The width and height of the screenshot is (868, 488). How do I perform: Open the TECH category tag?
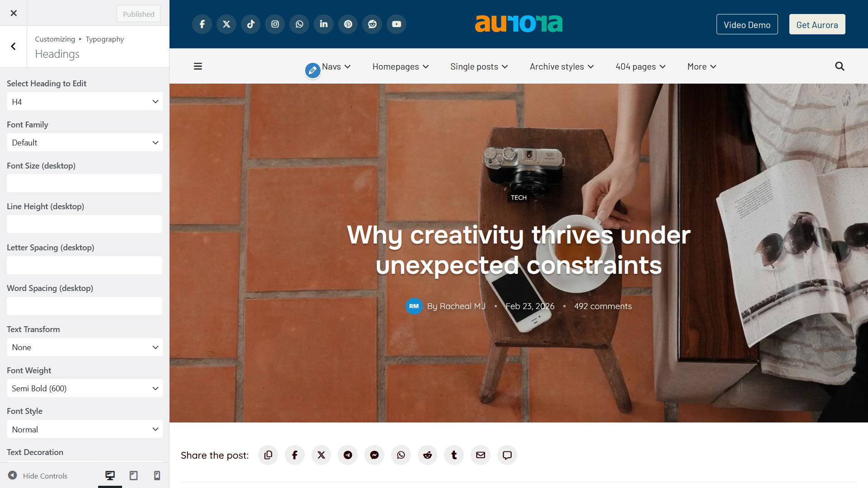519,197
